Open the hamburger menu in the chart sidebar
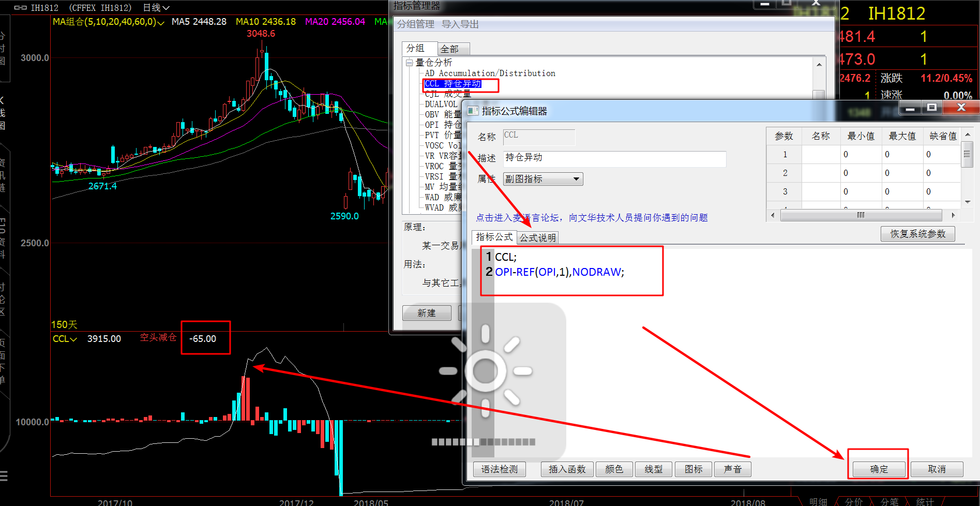The height and width of the screenshot is (506, 980). tap(4, 476)
